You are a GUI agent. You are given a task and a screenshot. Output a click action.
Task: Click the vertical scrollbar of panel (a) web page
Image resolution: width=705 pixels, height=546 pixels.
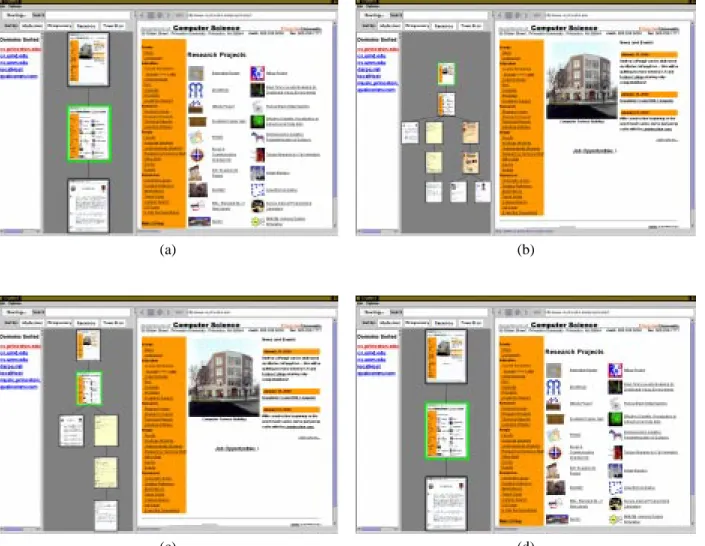pyautogui.click(x=335, y=124)
